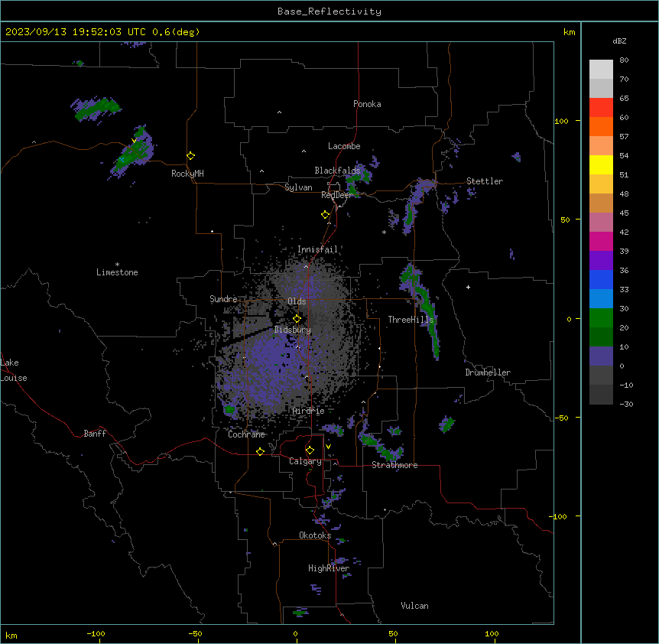This screenshot has height=644, width=659.
Task: Select the Olds label
Action: click(x=297, y=301)
